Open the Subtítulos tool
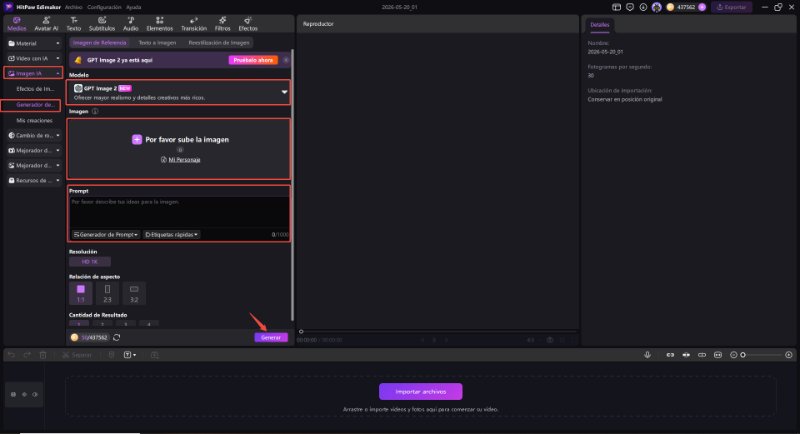This screenshot has width=800, height=434. tap(102, 23)
